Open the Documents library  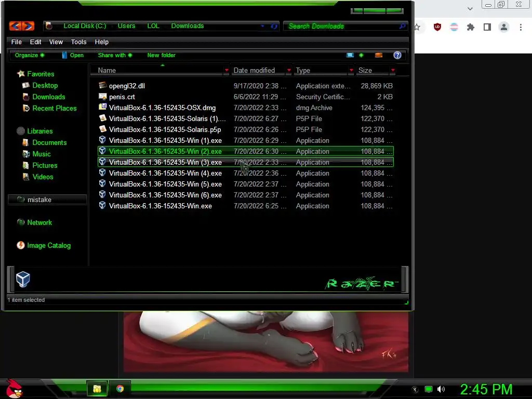[x=45, y=143]
